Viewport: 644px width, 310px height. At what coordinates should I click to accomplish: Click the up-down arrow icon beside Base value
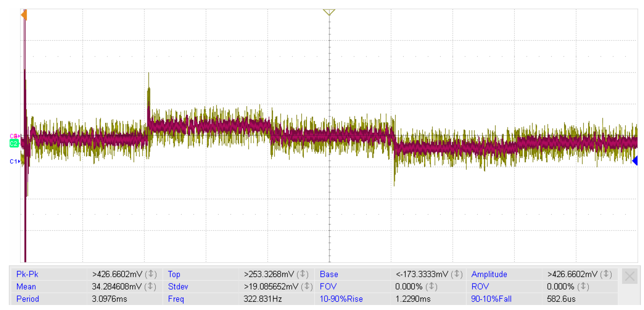tap(457, 274)
